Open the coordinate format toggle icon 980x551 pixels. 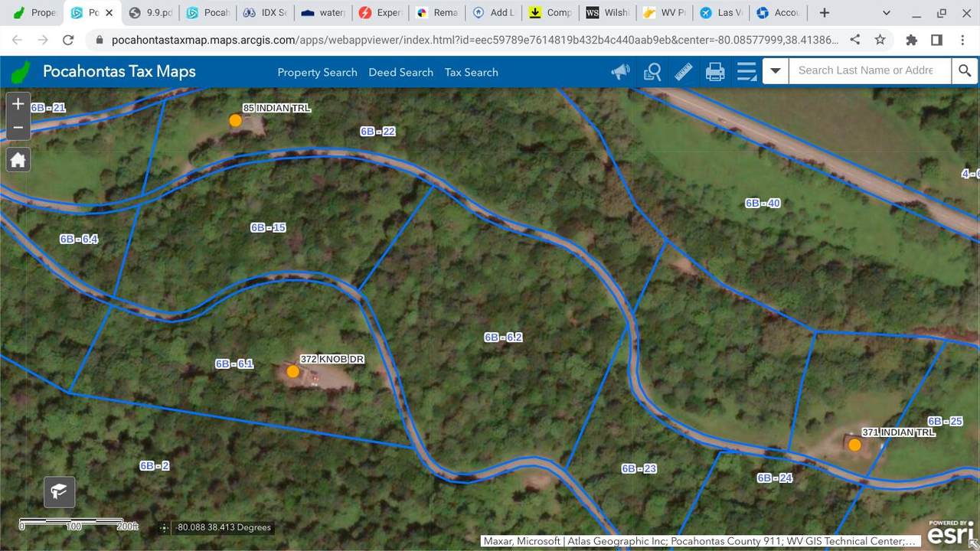163,527
